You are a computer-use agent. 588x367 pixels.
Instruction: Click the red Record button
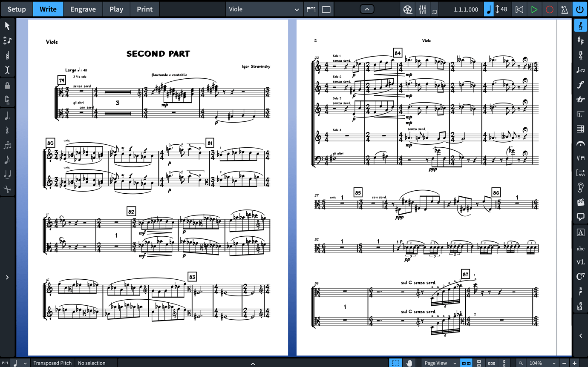tap(550, 9)
